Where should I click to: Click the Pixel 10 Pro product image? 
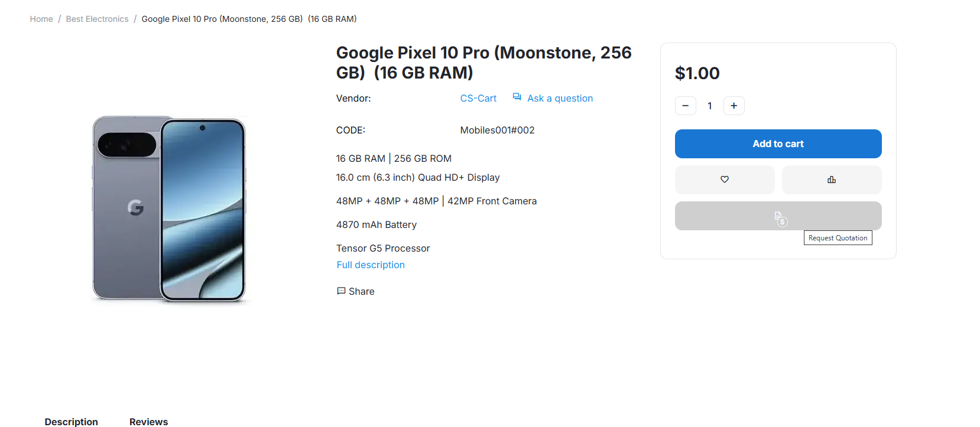[169, 208]
